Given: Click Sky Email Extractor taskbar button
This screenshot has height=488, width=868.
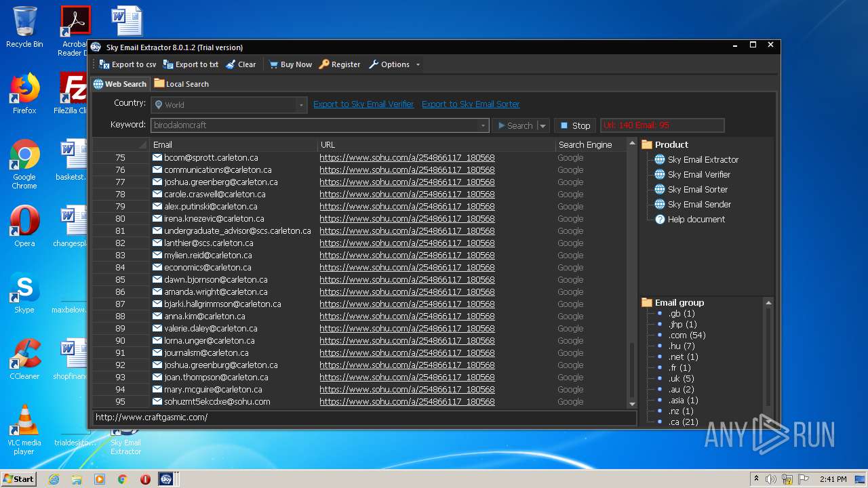Looking at the screenshot, I should (167, 479).
